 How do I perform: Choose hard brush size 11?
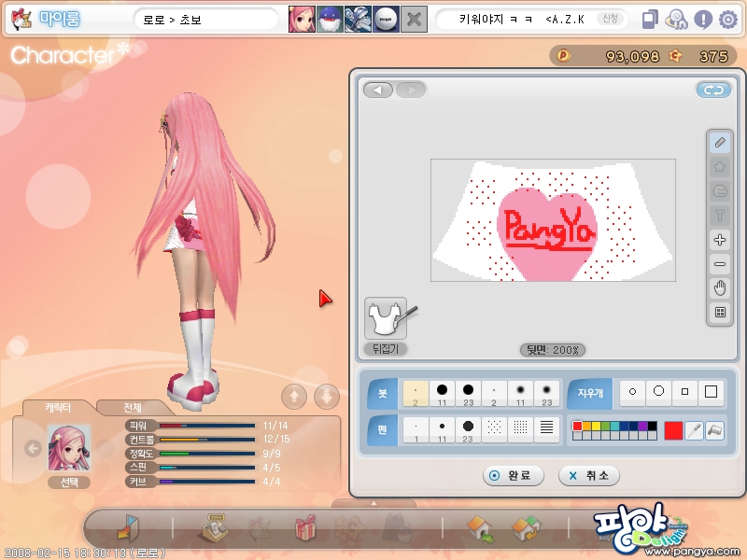coord(442,393)
